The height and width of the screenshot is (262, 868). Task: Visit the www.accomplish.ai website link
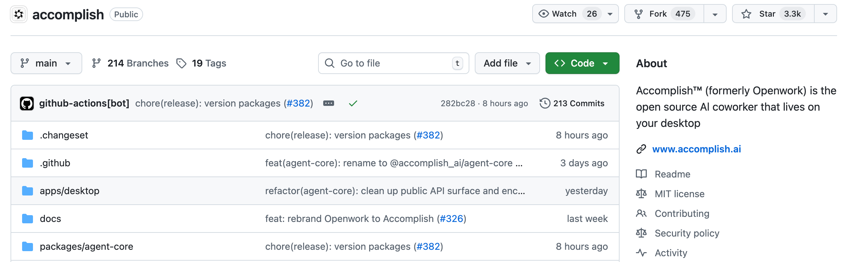(x=696, y=149)
